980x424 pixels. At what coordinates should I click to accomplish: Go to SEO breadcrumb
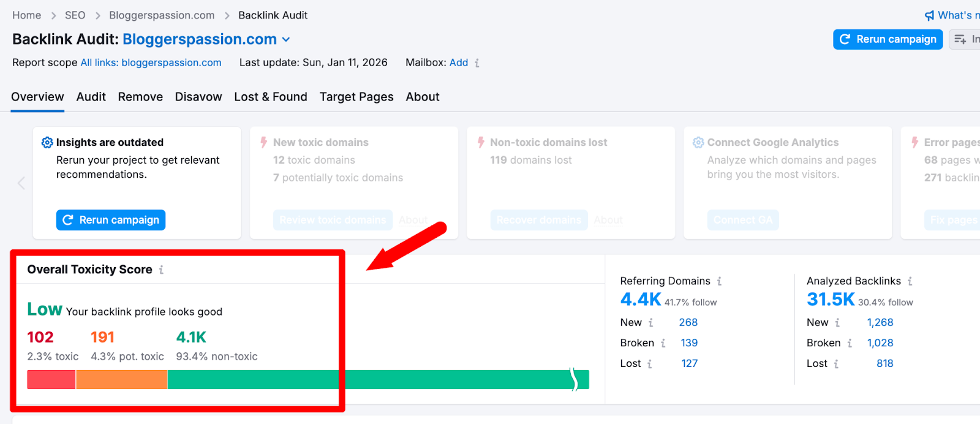tap(75, 15)
